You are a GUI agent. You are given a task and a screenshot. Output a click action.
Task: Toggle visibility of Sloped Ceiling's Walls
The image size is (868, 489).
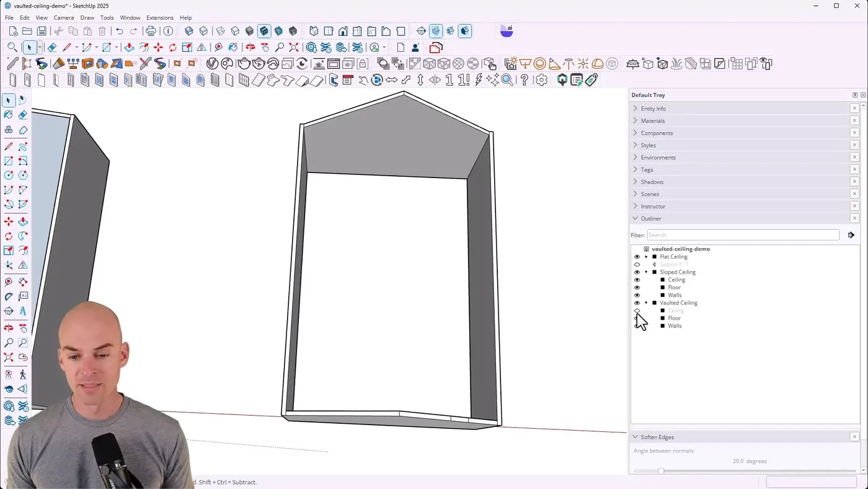[x=637, y=295]
